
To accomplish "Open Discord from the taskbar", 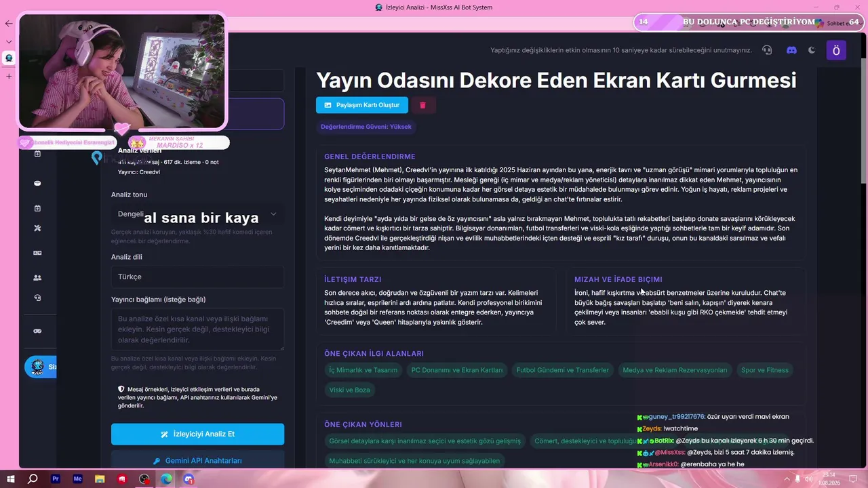I will tap(189, 479).
